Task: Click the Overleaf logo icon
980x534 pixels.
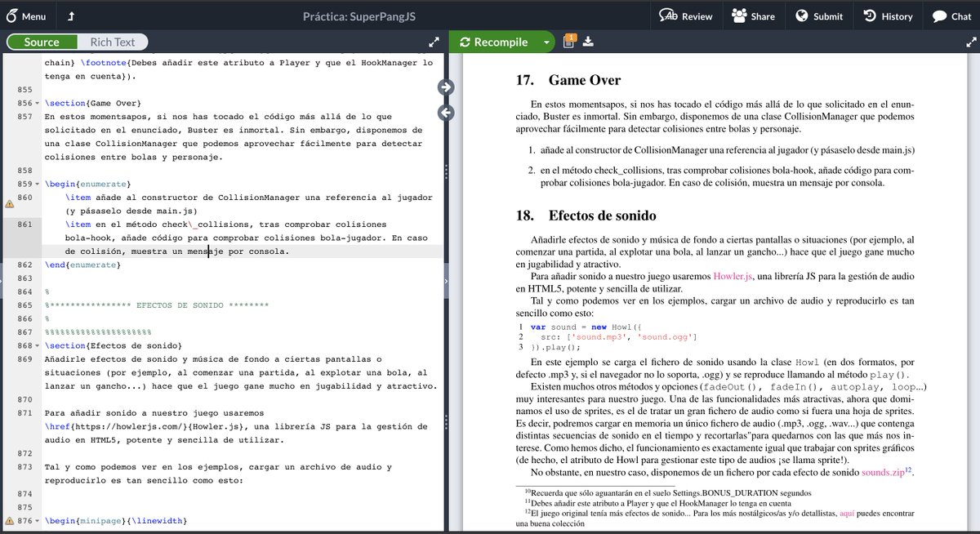Action: [11, 16]
